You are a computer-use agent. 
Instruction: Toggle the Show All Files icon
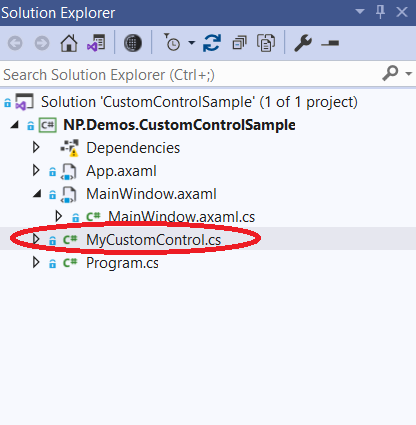[266, 43]
